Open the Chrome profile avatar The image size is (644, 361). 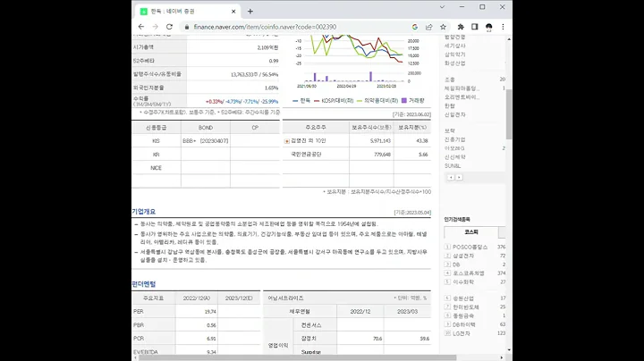pos(488,27)
